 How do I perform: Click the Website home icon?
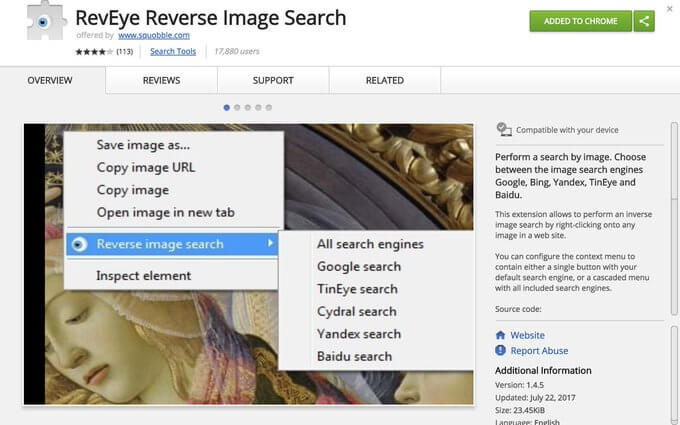pos(501,336)
